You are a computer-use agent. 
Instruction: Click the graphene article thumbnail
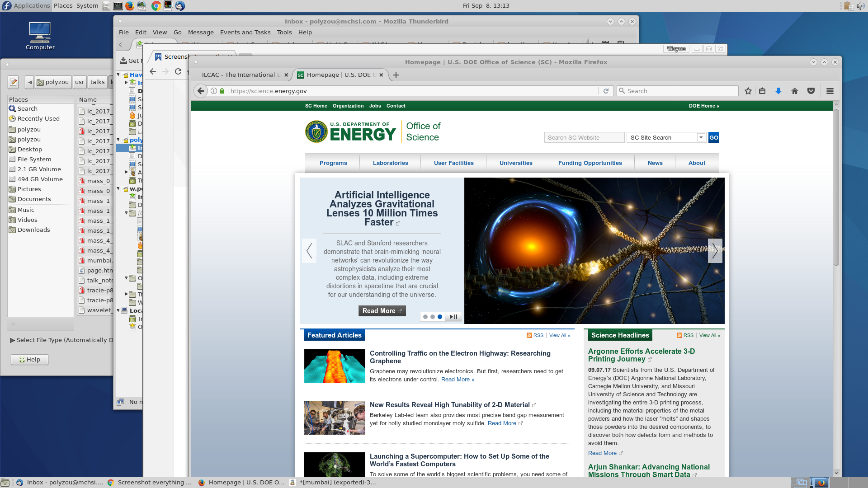click(335, 366)
